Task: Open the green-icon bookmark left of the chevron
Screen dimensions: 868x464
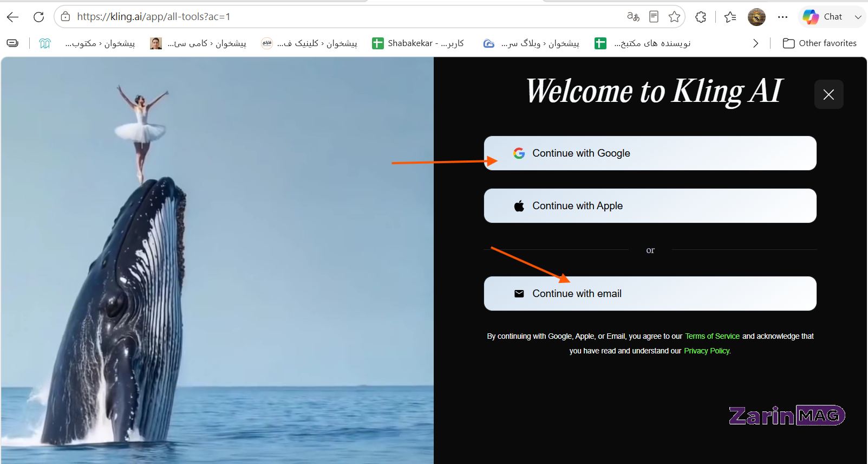Action: pyautogui.click(x=642, y=43)
